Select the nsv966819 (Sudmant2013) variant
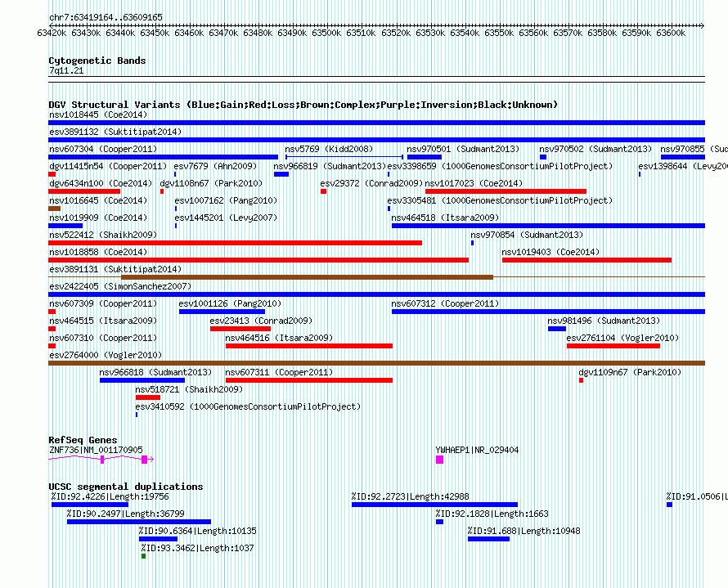This screenshot has width=728, height=588. click(x=281, y=174)
